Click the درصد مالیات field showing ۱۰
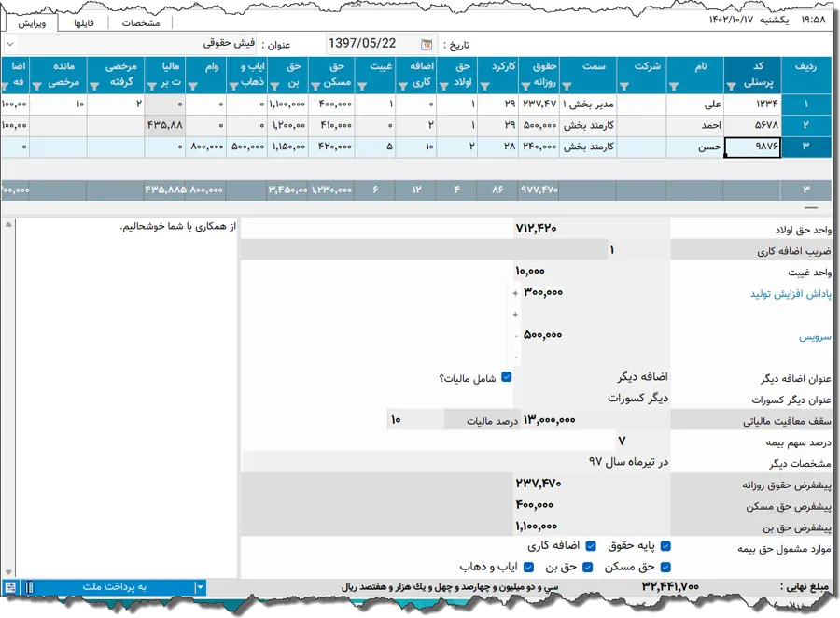This screenshot has height=618, width=840. 415,420
